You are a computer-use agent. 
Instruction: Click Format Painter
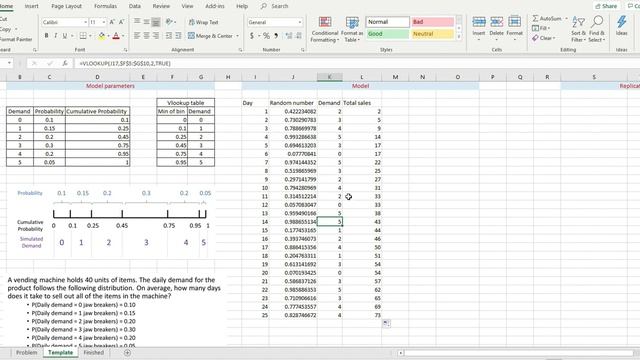point(16,39)
